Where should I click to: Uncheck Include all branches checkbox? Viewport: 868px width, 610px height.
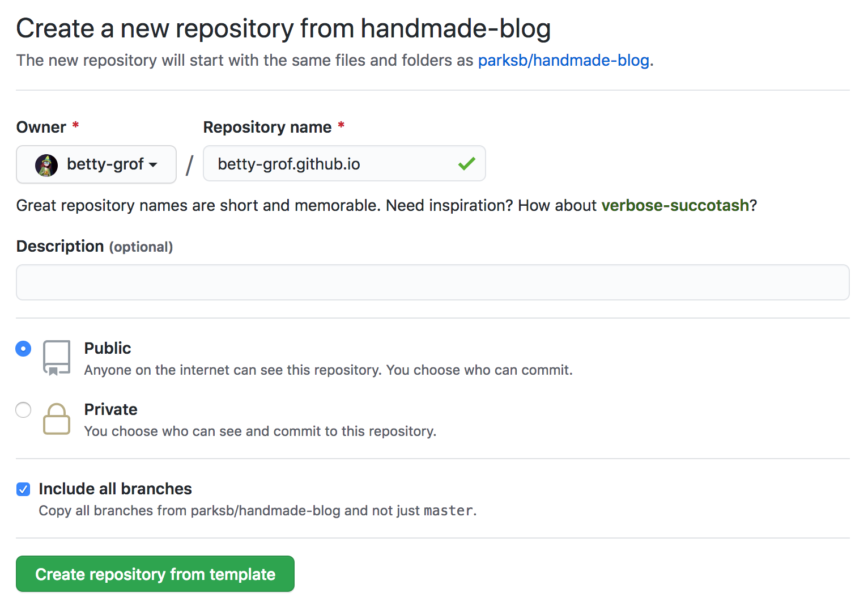(x=23, y=489)
